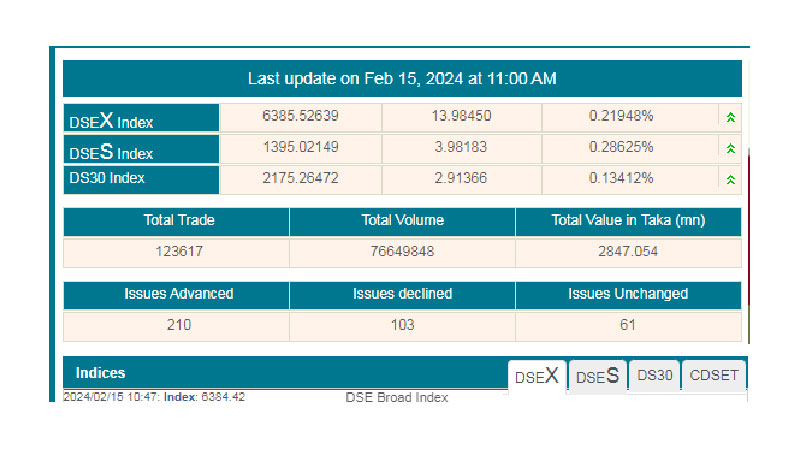This screenshot has height=450, width=800.
Task: Click the DSES Index green up-arrow icon
Action: [x=731, y=148]
